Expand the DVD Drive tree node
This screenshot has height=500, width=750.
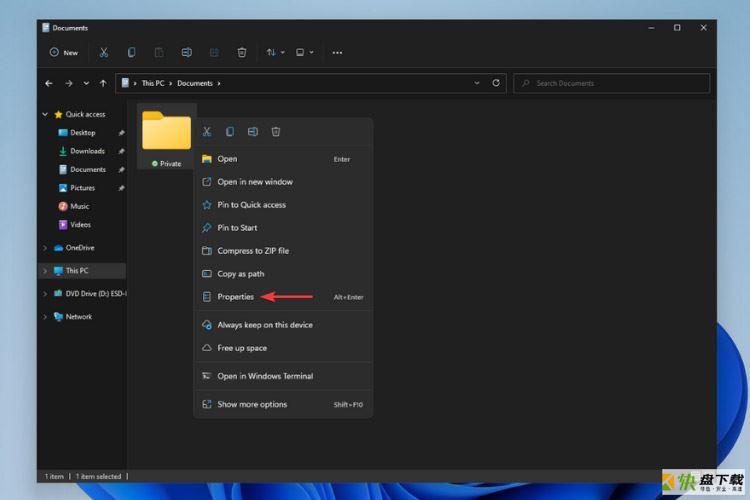45,294
